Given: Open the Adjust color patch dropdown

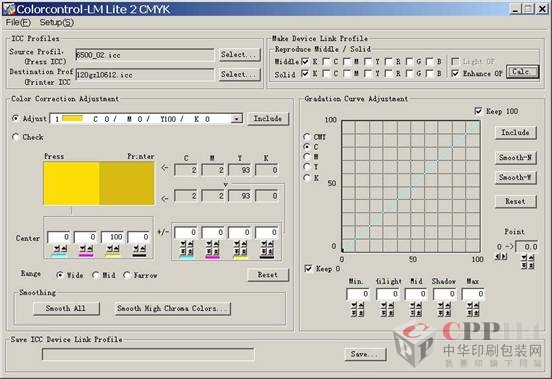Looking at the screenshot, I should point(237,119).
